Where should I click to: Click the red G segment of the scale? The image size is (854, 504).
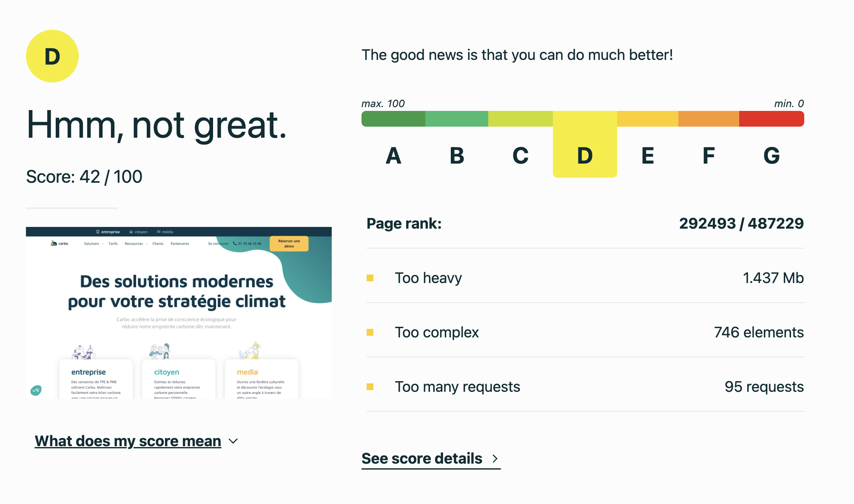(x=771, y=119)
